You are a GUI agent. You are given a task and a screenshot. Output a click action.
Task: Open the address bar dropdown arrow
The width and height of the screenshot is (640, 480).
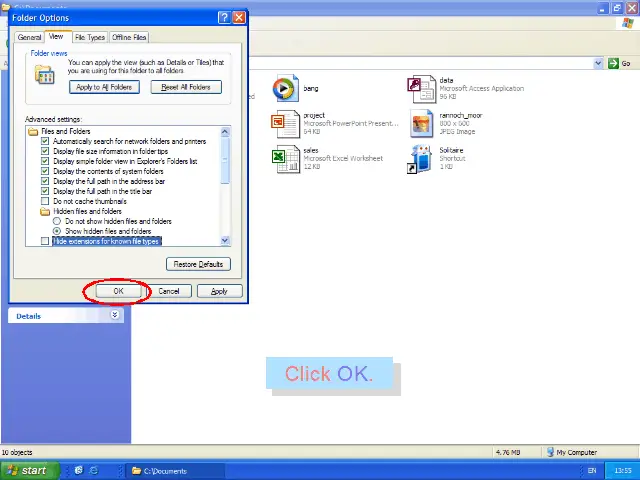coord(599,63)
